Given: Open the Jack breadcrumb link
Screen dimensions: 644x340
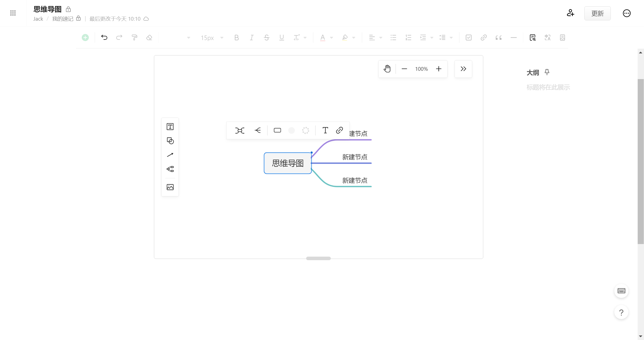Looking at the screenshot, I should [x=38, y=19].
